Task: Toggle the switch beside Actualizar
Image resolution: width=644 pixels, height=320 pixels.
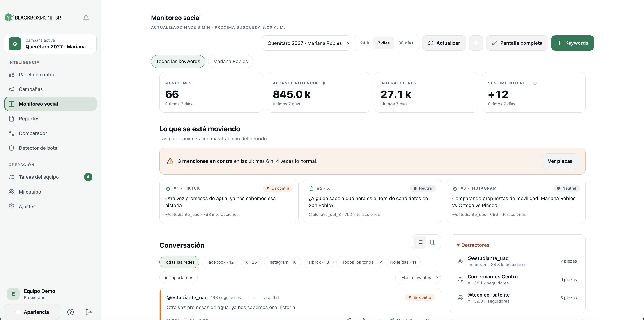Action: click(476, 43)
